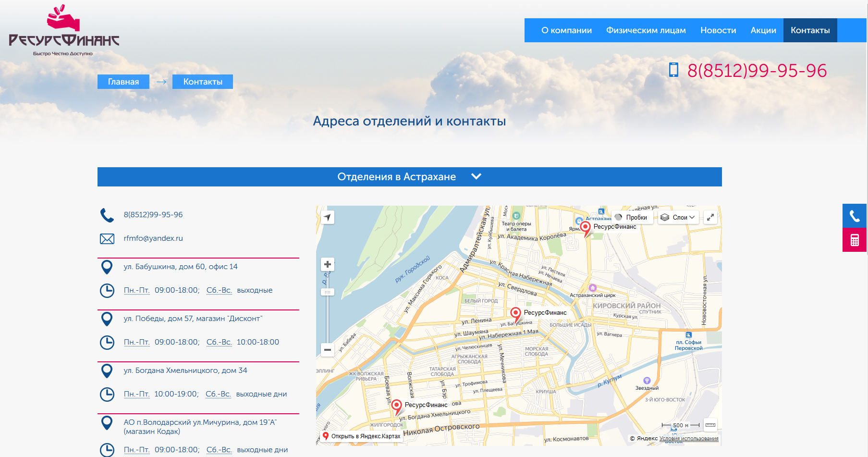Click the Пн.-Пт. label in Бабушкина hours
868x457 pixels.
click(x=137, y=290)
